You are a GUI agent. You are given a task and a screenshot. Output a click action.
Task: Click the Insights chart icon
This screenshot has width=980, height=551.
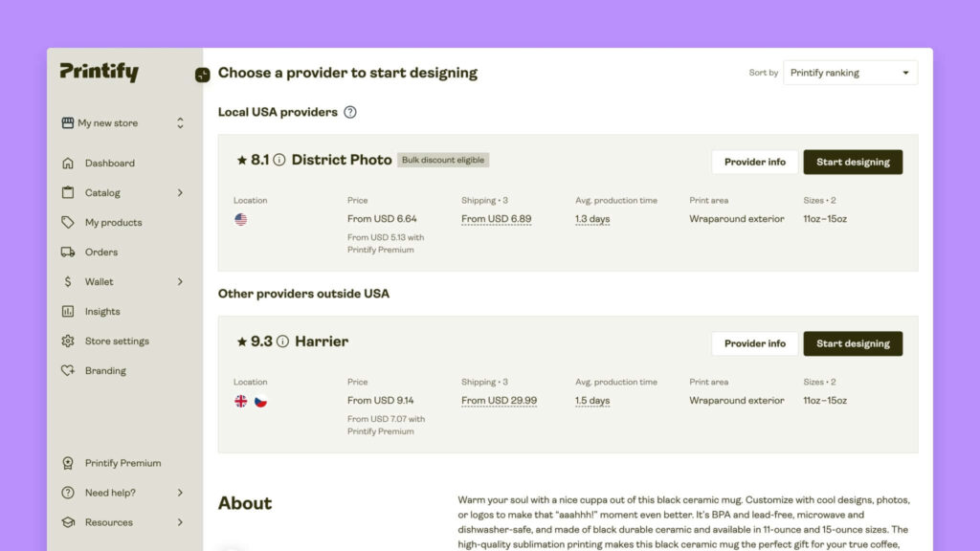(x=68, y=311)
